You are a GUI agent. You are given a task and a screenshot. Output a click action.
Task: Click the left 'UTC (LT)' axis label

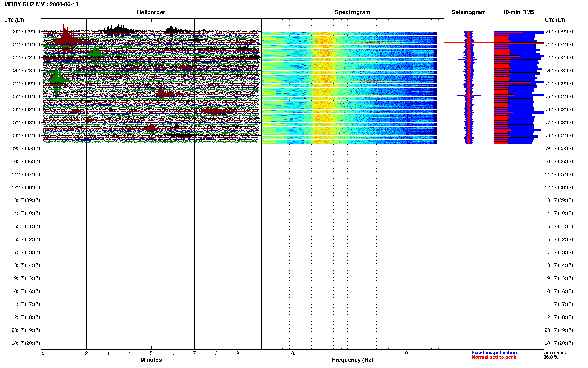14,20
